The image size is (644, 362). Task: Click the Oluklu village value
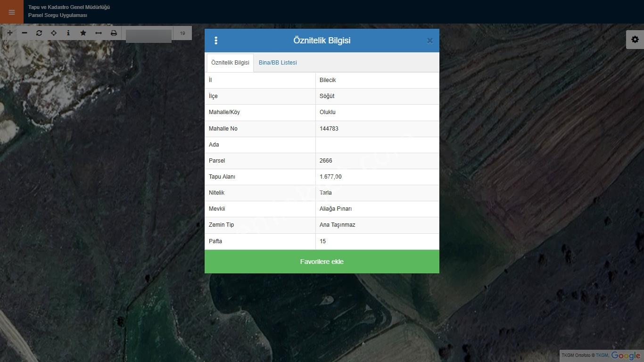(x=328, y=112)
